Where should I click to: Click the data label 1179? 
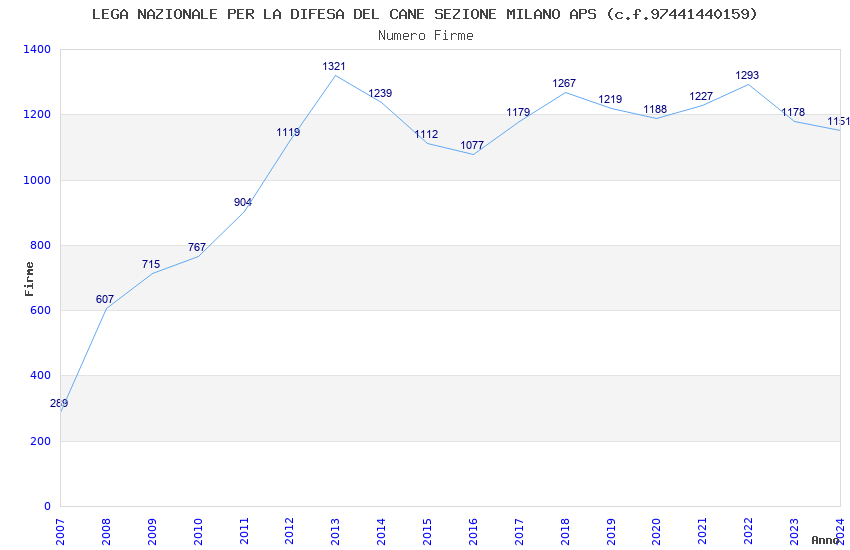tap(518, 112)
